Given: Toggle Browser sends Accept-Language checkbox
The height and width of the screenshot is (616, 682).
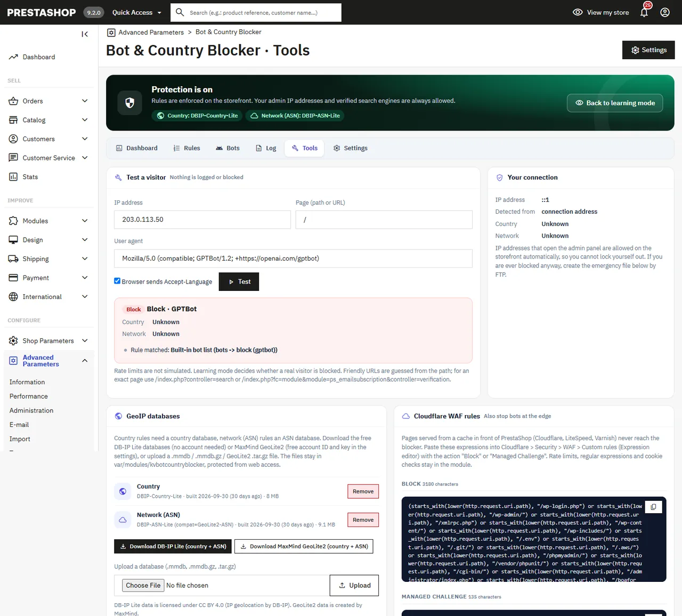Looking at the screenshot, I should (x=117, y=281).
